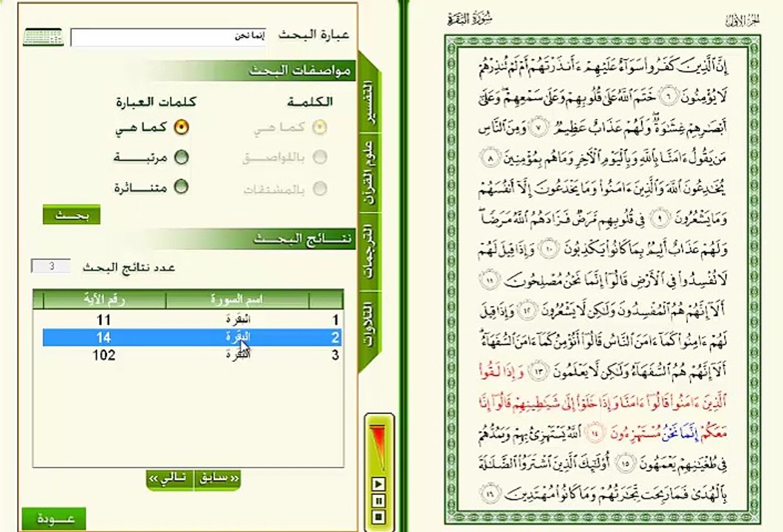The height and width of the screenshot is (532, 783).
Task: Click the 'سابق' previous button
Action: pyautogui.click(x=218, y=479)
